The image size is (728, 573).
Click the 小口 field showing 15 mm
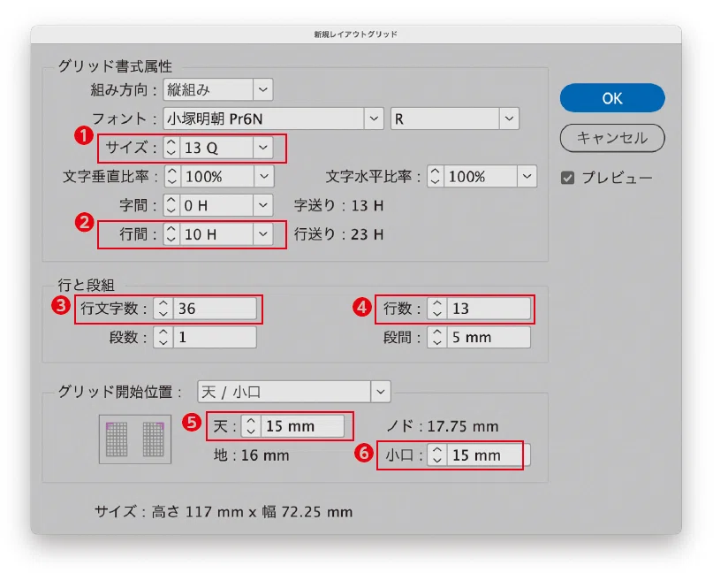point(489,455)
